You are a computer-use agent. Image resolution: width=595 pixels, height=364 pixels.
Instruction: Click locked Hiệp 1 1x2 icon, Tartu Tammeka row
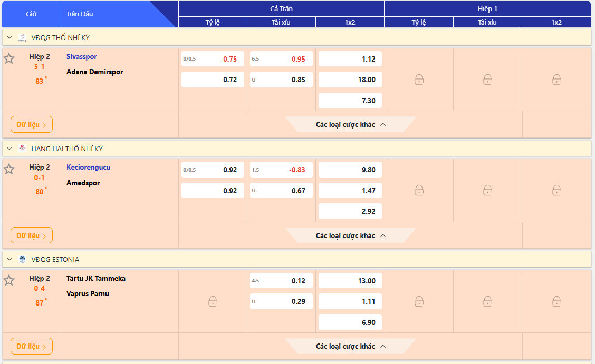tap(556, 301)
